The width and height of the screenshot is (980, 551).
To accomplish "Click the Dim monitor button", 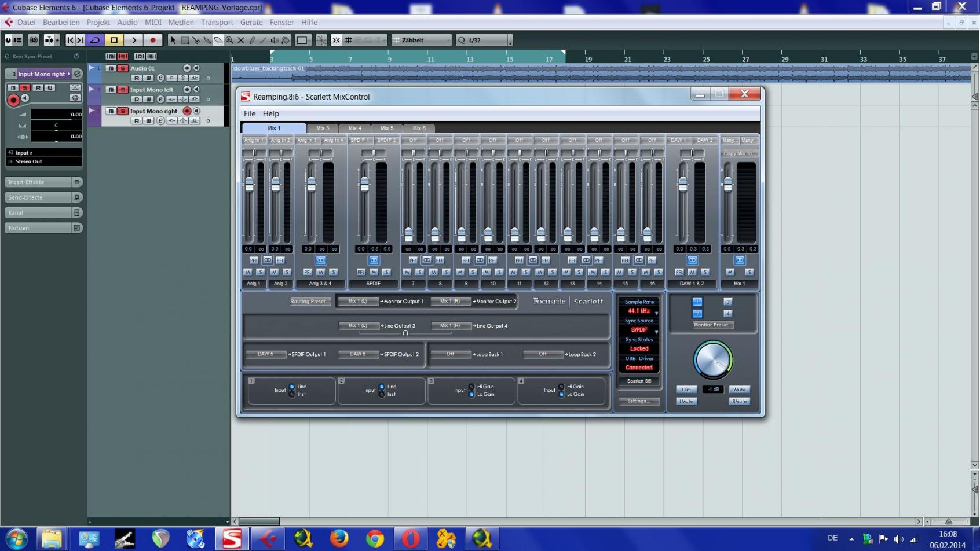I will tap(686, 390).
